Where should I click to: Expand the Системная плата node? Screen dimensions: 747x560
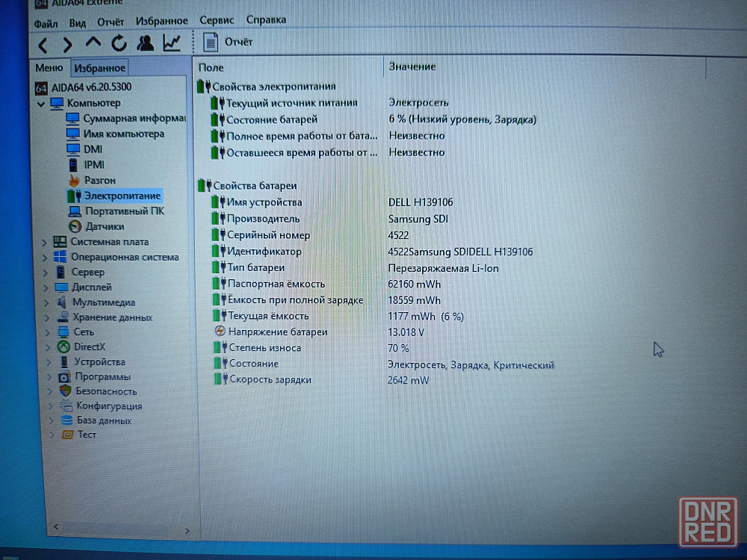(x=44, y=243)
